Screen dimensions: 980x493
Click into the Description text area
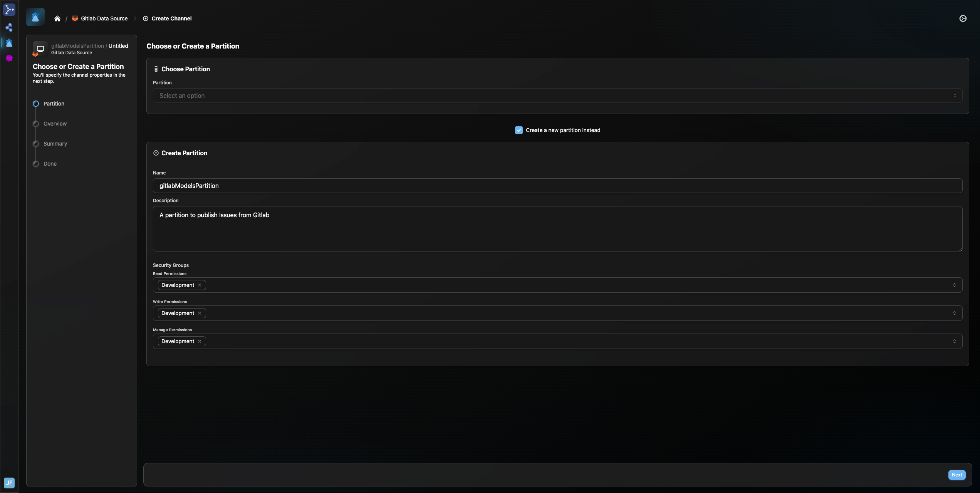click(x=557, y=229)
